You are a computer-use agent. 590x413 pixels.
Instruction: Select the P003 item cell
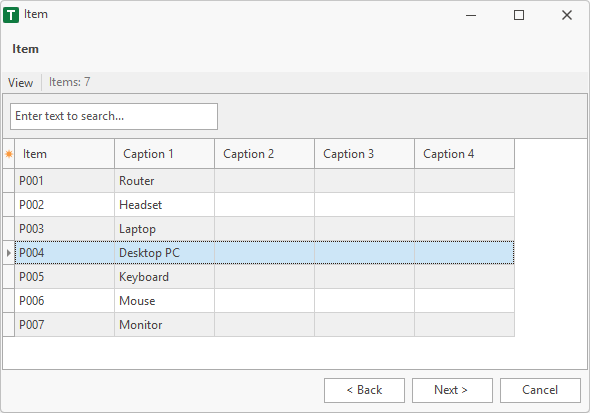[x=64, y=229]
